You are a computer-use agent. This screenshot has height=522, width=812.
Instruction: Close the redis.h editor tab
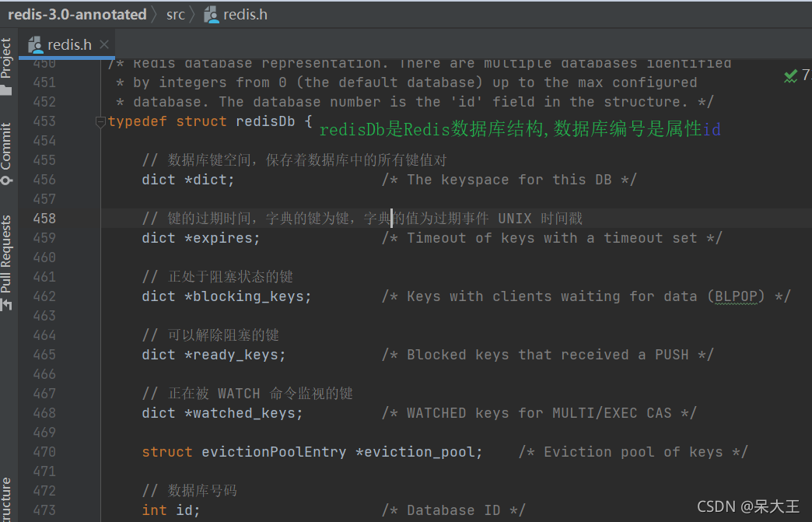coord(104,44)
